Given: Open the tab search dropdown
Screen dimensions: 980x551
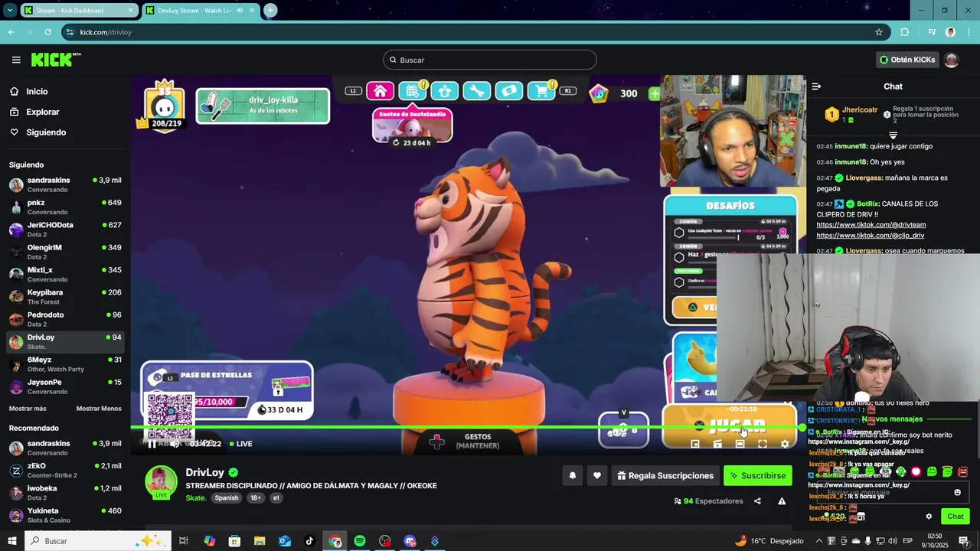Looking at the screenshot, I should (x=10, y=11).
